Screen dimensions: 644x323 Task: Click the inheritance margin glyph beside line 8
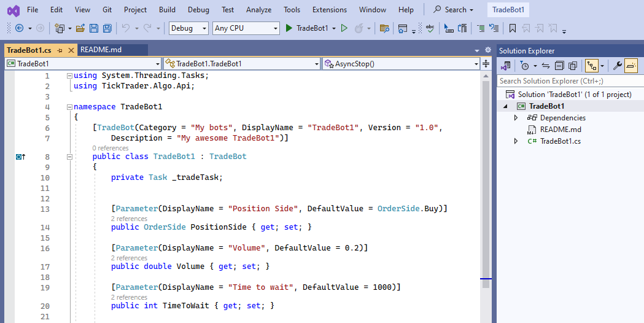(x=20, y=157)
